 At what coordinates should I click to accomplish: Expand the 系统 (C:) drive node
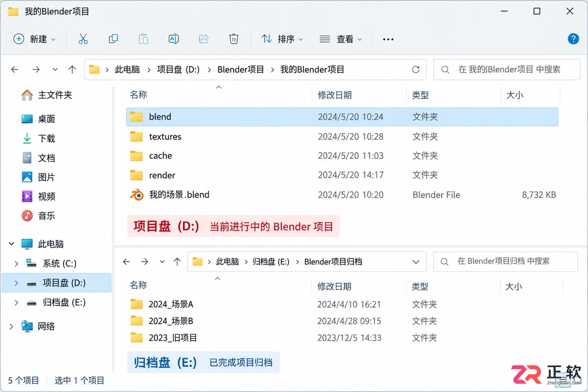(x=16, y=263)
